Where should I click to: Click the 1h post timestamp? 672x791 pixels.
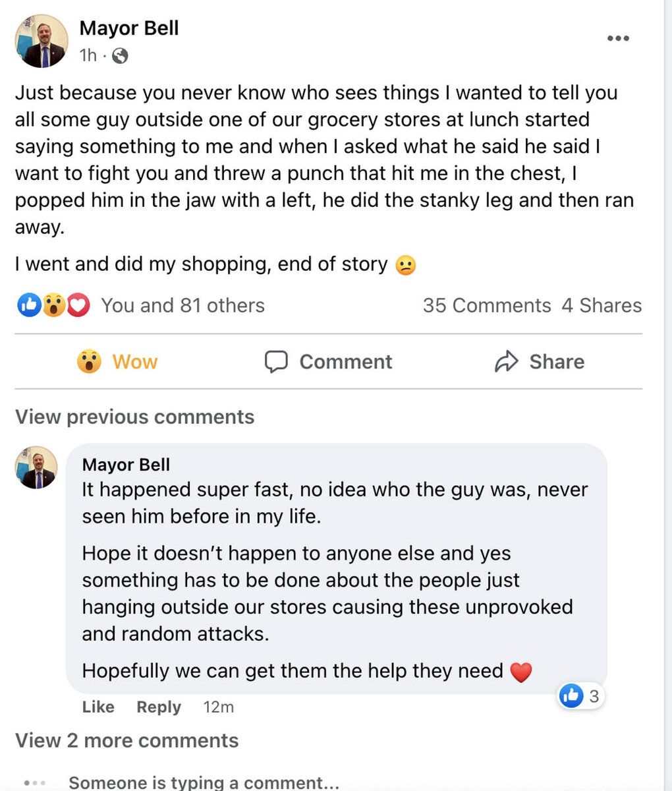coord(88,56)
